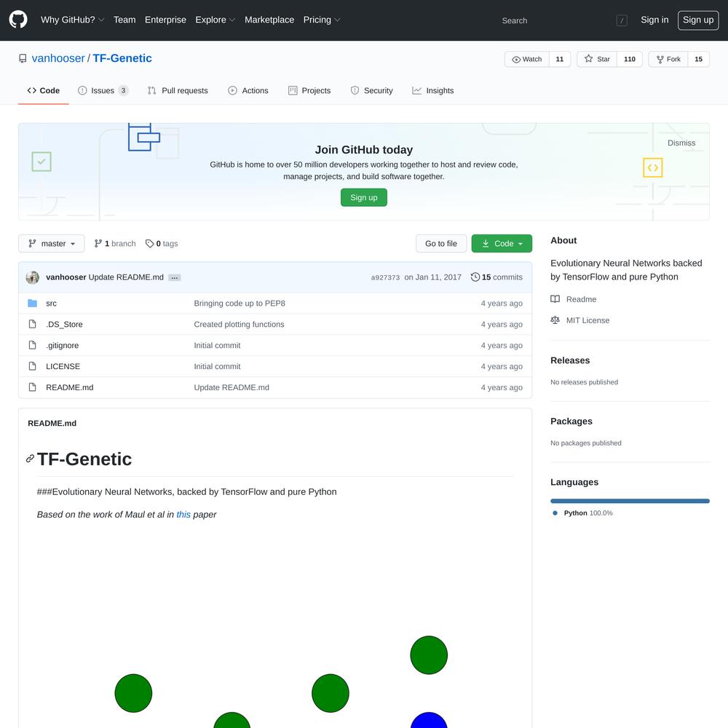Open commit hash a927373

[x=385, y=277]
